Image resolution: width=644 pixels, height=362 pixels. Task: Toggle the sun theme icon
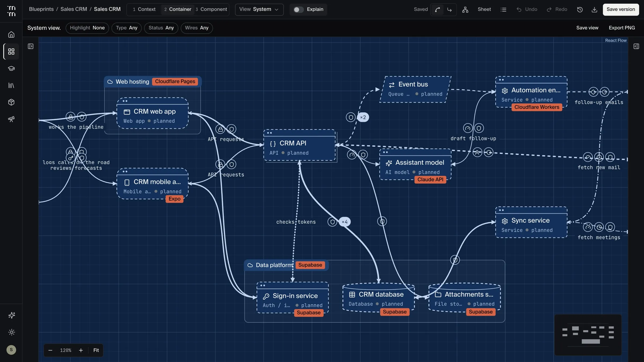pyautogui.click(x=12, y=332)
